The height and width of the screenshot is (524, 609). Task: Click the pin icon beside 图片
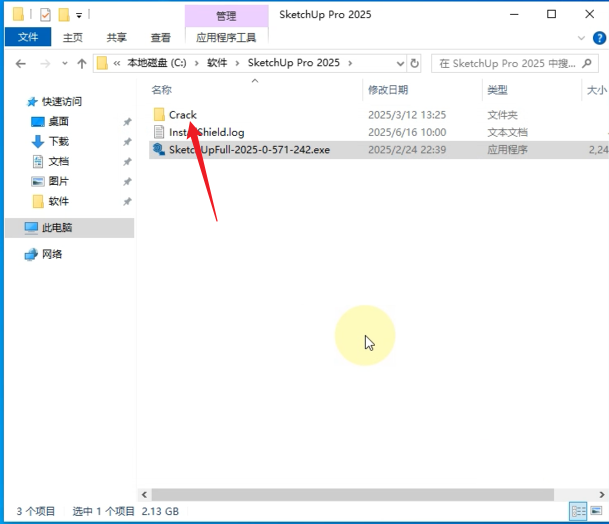[127, 181]
